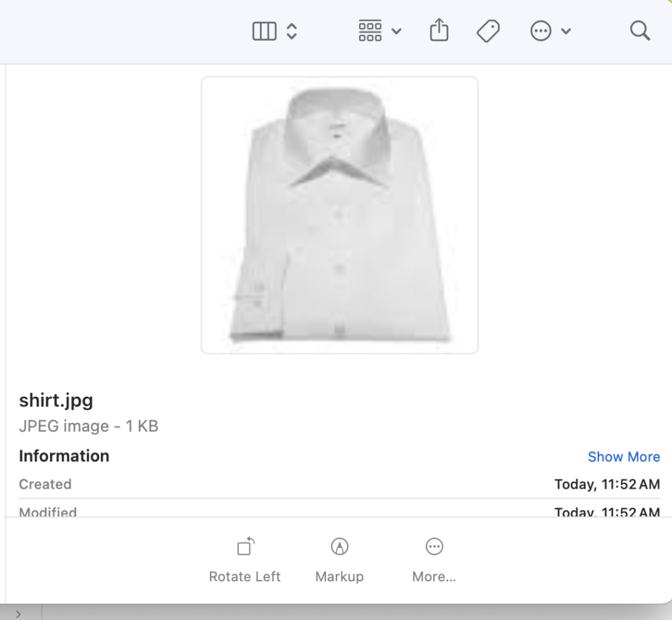
Task: Expand the Group By dropdown chevron
Action: click(396, 32)
